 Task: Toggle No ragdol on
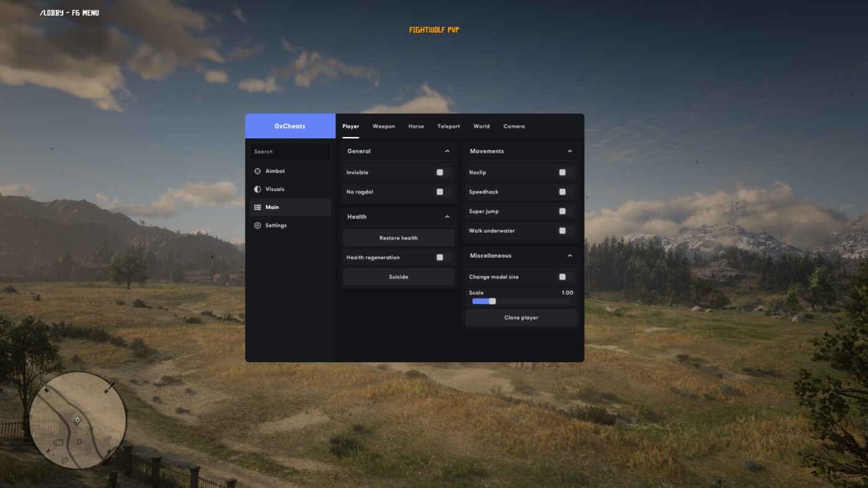pos(440,192)
